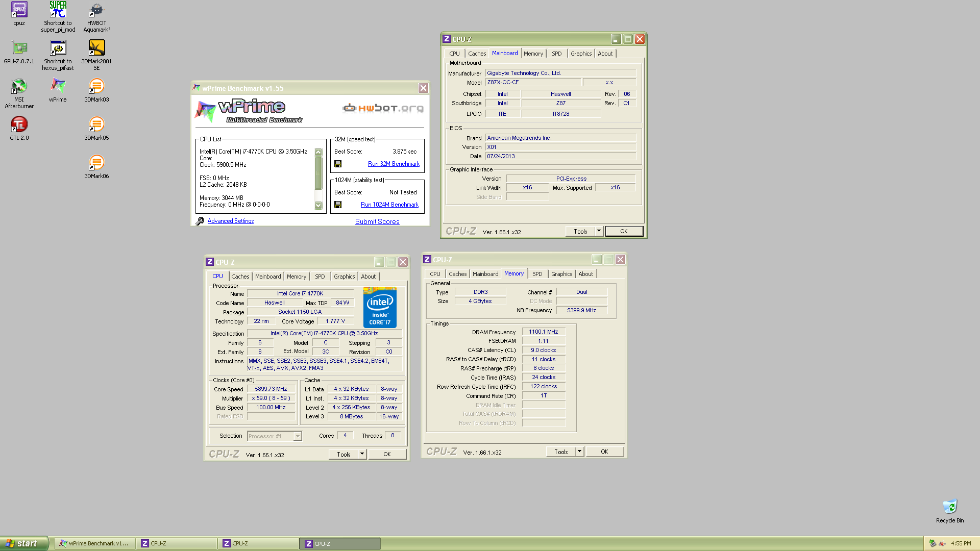Run the 32M Benchmark
Image resolution: width=980 pixels, height=551 pixels.
point(394,164)
